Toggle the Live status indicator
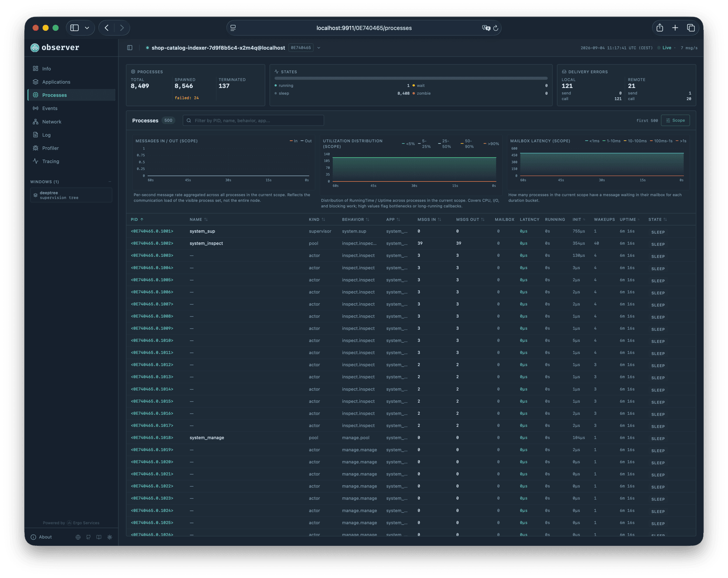The height and width of the screenshot is (578, 728). pyautogui.click(x=664, y=48)
